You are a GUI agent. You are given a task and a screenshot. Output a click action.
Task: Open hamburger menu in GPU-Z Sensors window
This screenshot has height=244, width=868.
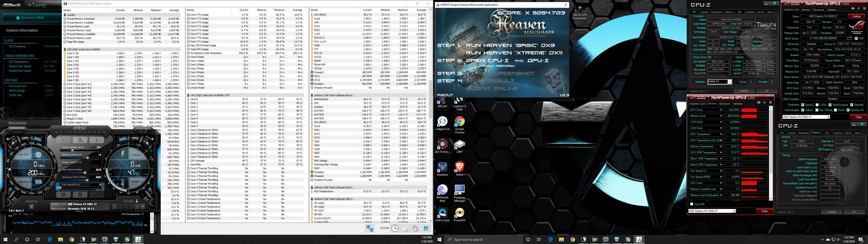coord(771,102)
